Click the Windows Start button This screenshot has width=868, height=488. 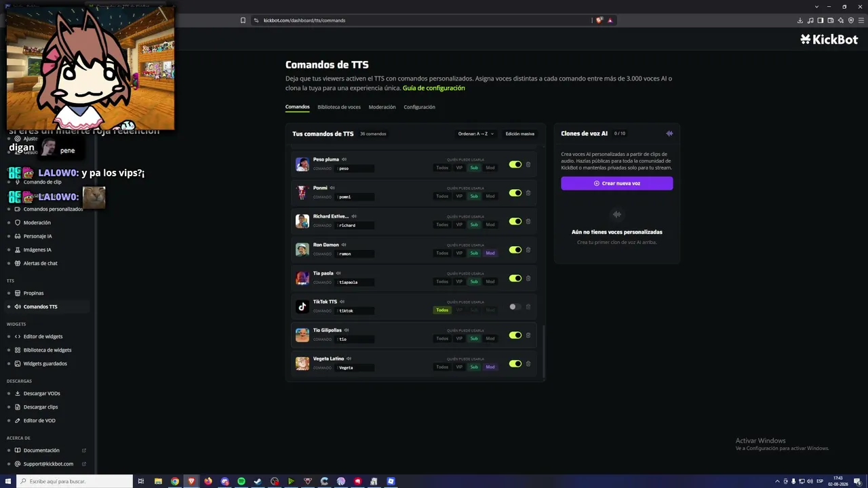click(x=8, y=481)
